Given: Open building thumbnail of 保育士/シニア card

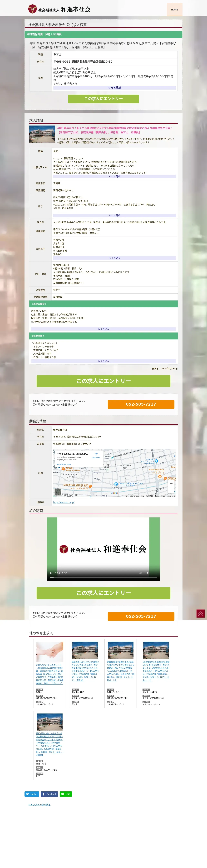Looking at the screenshot, I should [x=85, y=650].
